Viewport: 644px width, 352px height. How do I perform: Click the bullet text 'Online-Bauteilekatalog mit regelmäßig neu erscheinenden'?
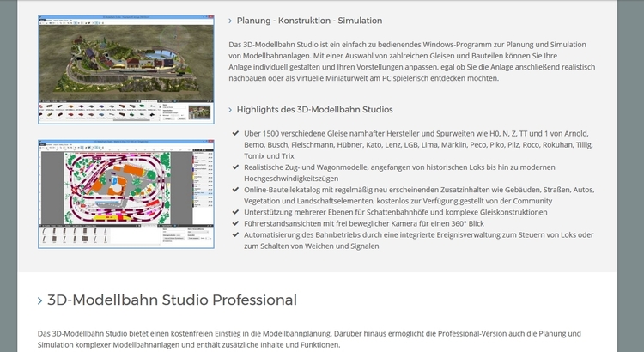point(419,195)
